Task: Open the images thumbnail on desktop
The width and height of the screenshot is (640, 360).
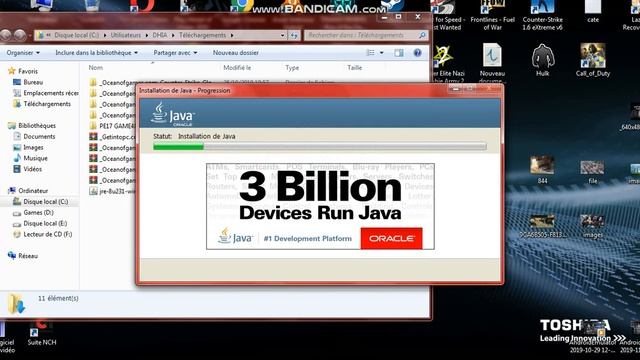Action: coord(593,226)
